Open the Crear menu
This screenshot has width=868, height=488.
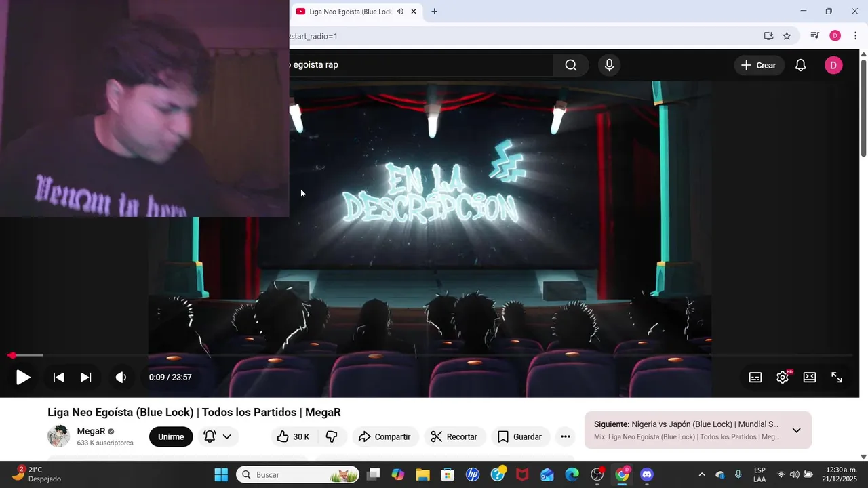pyautogui.click(x=759, y=65)
